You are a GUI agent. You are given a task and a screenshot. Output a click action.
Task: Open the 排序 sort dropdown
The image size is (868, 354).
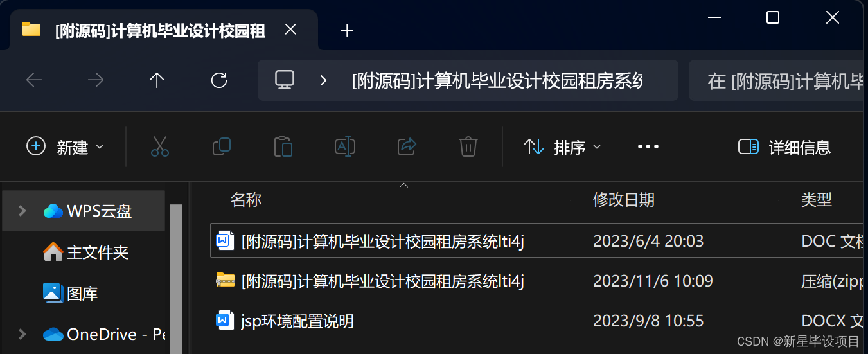tap(563, 147)
